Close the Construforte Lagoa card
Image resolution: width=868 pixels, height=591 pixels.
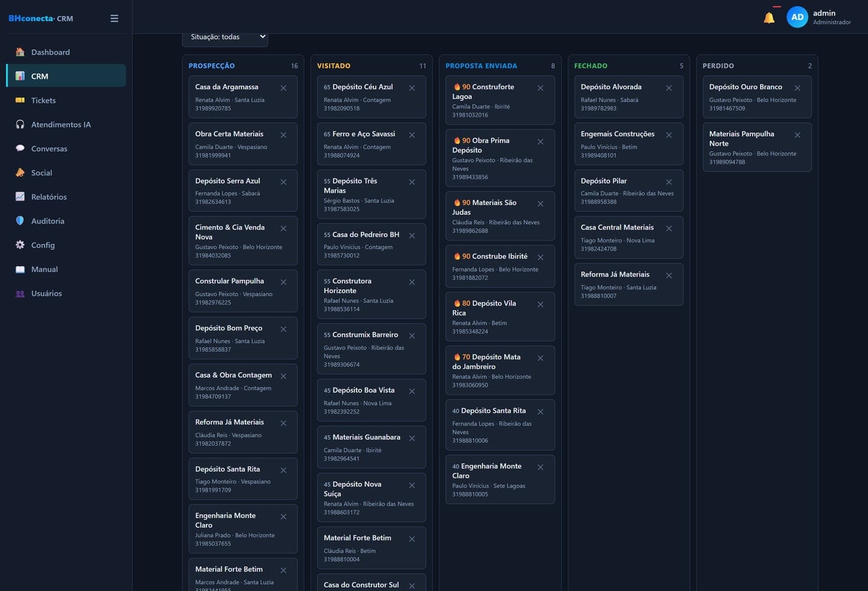coord(540,88)
